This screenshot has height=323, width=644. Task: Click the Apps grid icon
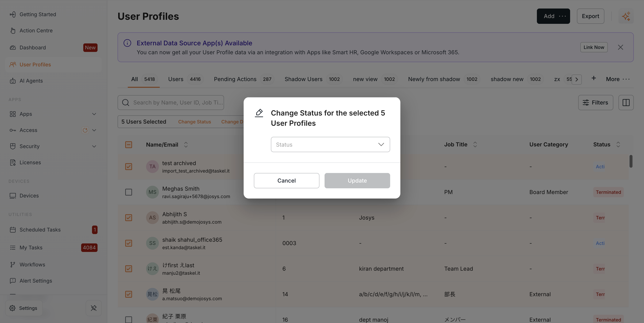pos(13,114)
